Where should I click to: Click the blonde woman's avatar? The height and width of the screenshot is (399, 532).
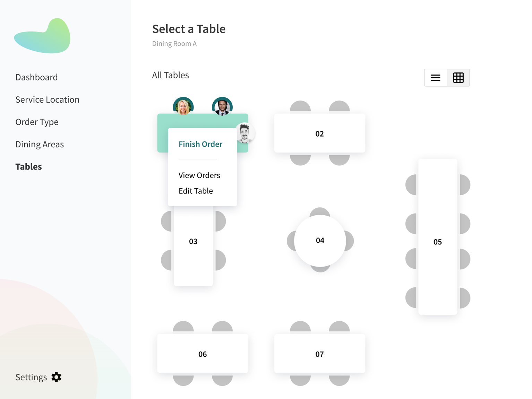[x=183, y=106]
